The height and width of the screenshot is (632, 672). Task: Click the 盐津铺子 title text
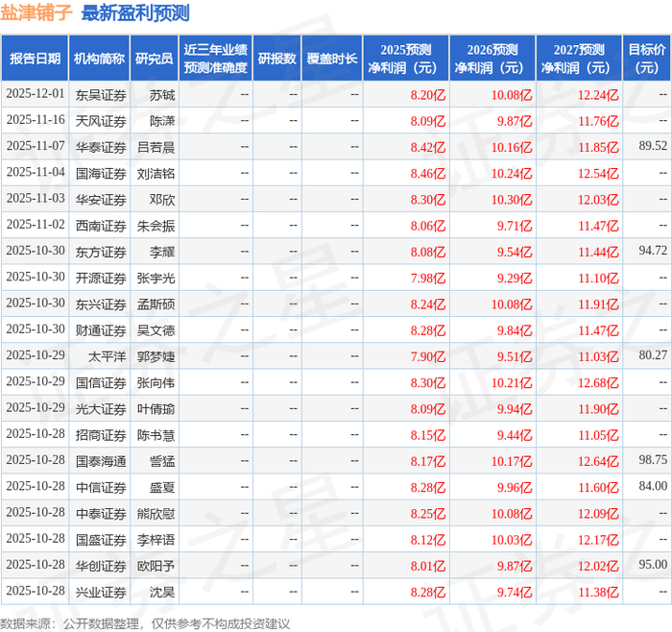pyautogui.click(x=36, y=12)
